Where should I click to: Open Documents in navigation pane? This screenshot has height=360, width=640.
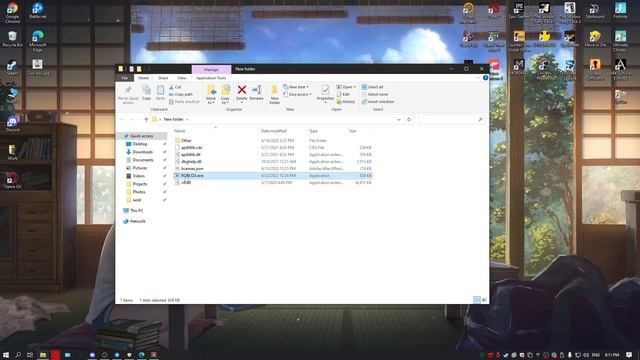[143, 160]
